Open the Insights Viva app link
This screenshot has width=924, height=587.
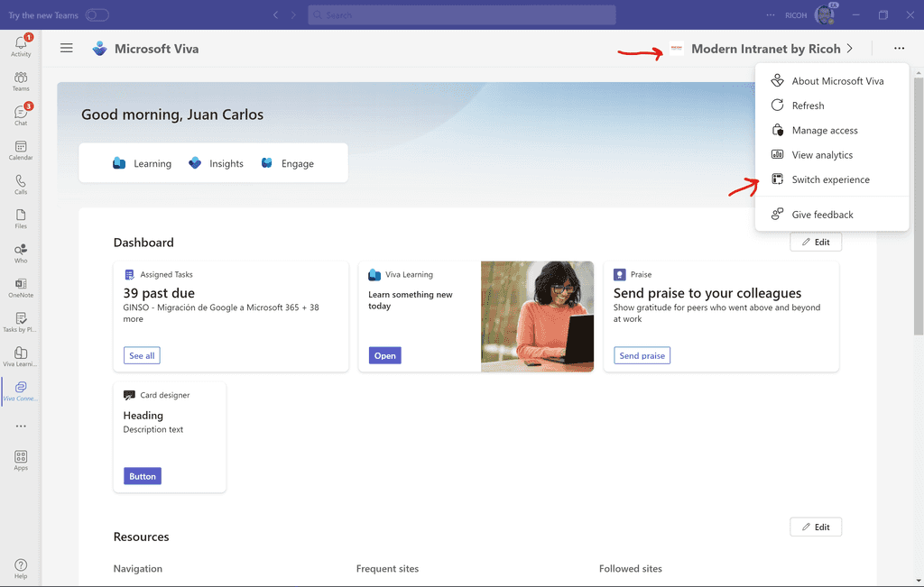click(x=216, y=163)
